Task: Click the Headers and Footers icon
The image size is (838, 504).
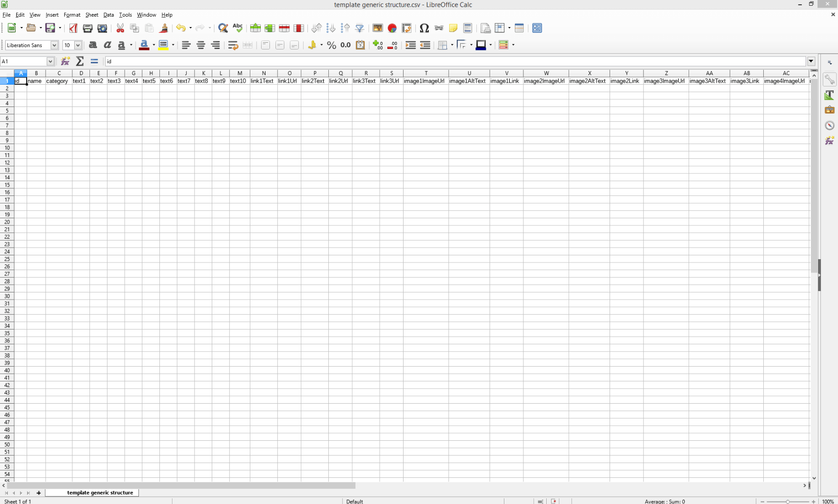Action: pyautogui.click(x=468, y=28)
